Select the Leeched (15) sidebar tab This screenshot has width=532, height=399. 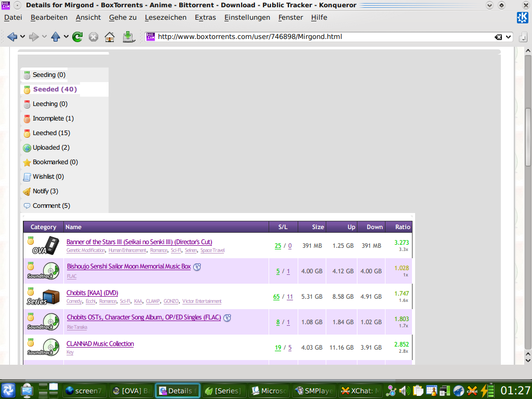51,133
